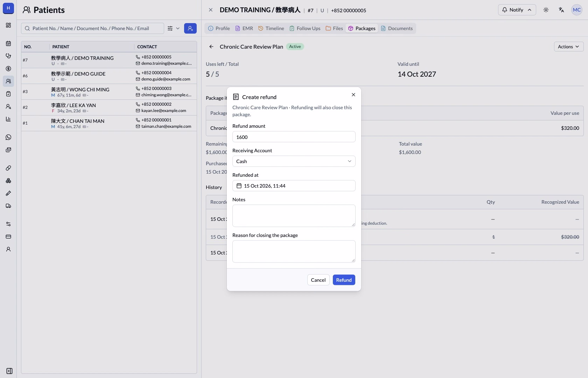
Task: Open the patient search filter options dropdown
Action: (x=174, y=28)
